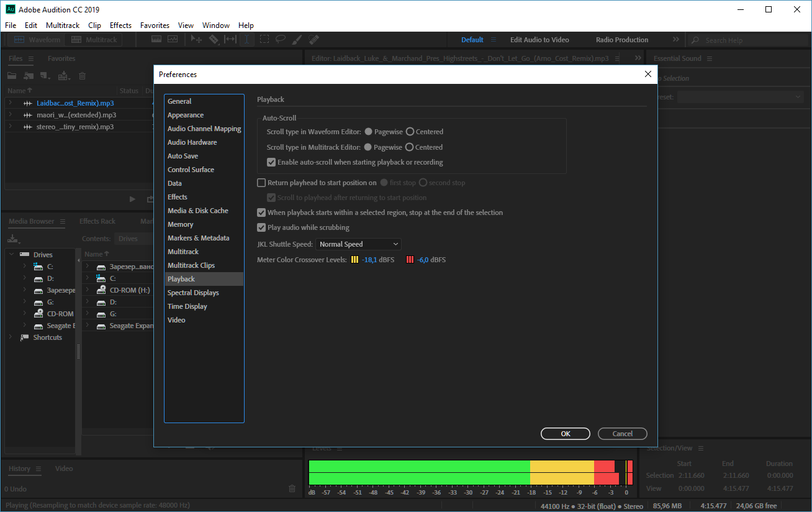
Task: Click the New File icon in Files panel
Action: [45, 76]
